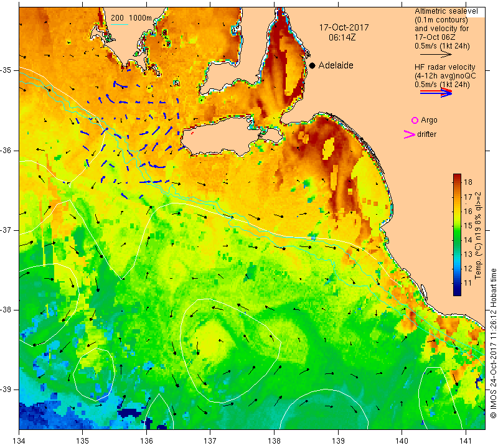Click the longitude label 141

(466, 441)
